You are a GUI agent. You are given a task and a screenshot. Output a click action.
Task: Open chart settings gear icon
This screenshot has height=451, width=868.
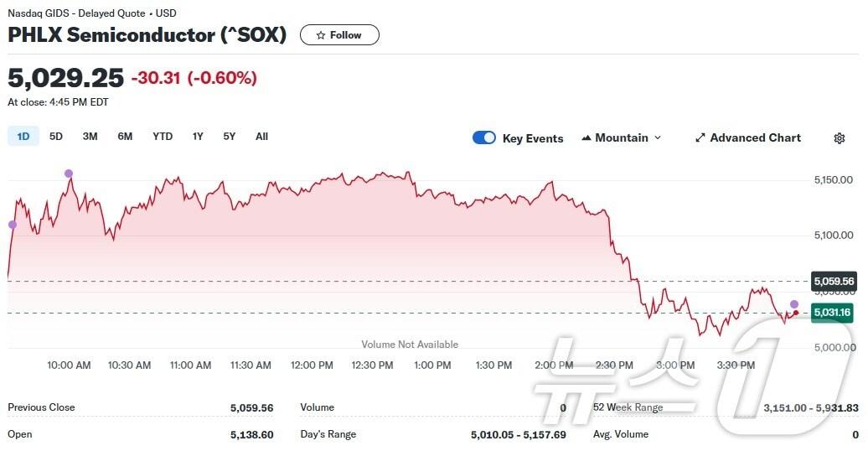[839, 138]
